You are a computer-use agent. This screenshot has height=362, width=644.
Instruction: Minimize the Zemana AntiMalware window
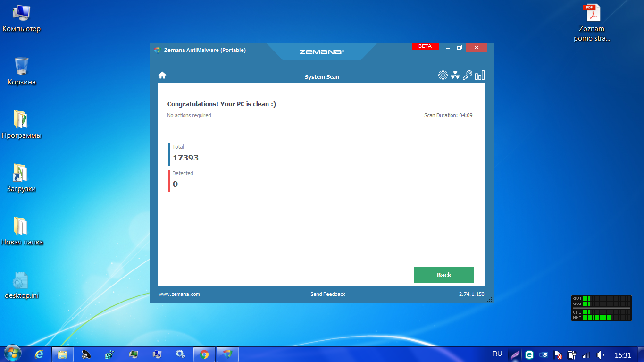click(447, 48)
